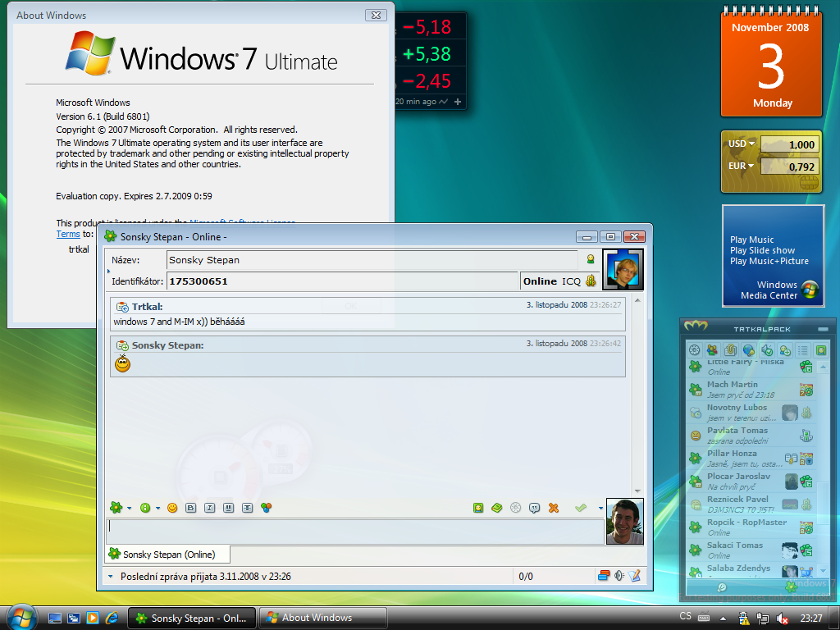This screenshot has height=630, width=840.
Task: Expand the info icon dropdown arrow
Action: pyautogui.click(x=158, y=509)
